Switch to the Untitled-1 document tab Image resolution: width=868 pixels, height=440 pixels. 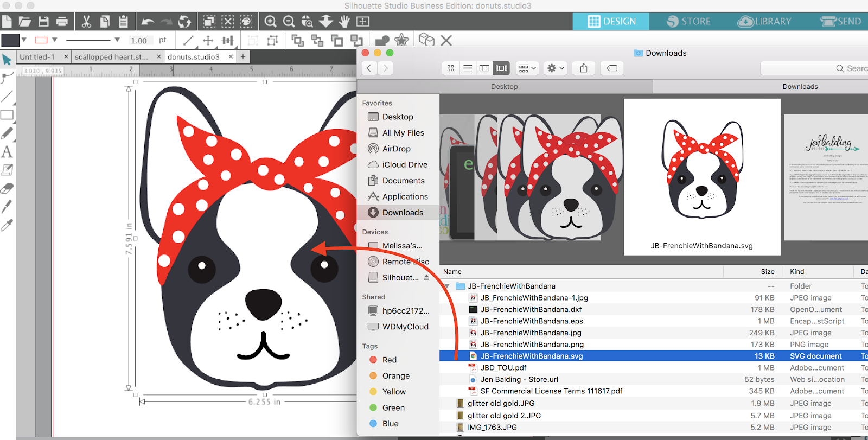[37, 56]
